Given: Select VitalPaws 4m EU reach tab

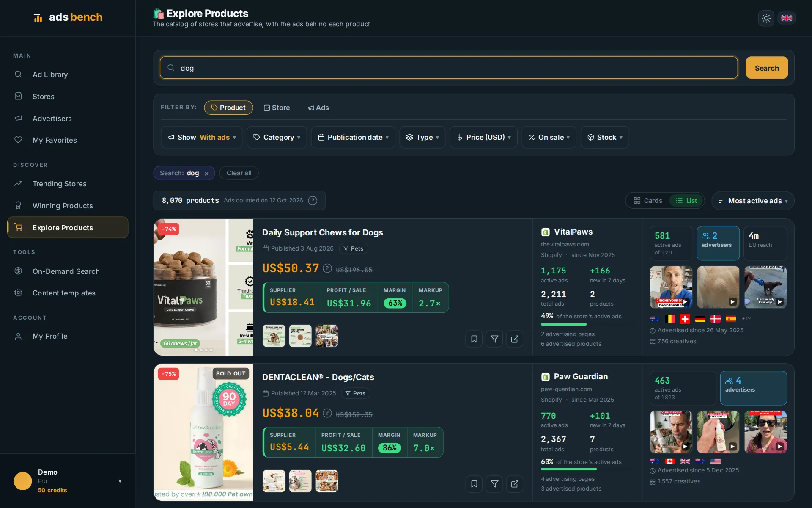Looking at the screenshot, I should pos(765,243).
